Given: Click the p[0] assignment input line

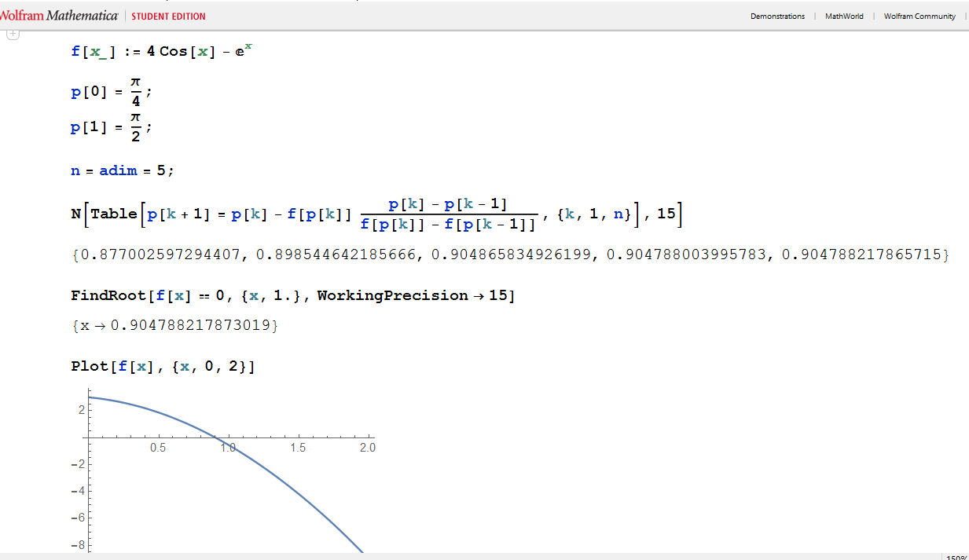Looking at the screenshot, I should (110, 92).
